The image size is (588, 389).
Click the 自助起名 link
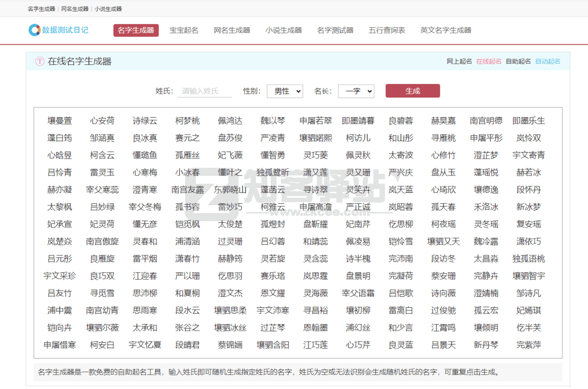click(x=518, y=62)
